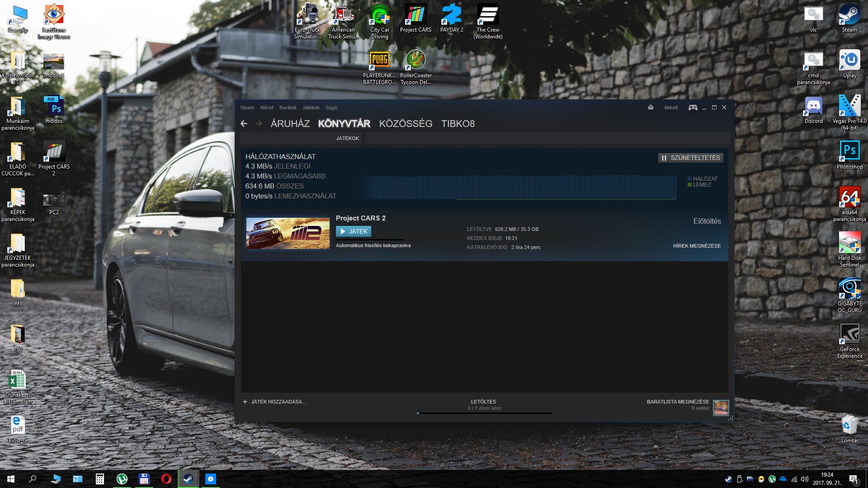Go back with the left arrow
868x488 pixels.
click(x=244, y=124)
